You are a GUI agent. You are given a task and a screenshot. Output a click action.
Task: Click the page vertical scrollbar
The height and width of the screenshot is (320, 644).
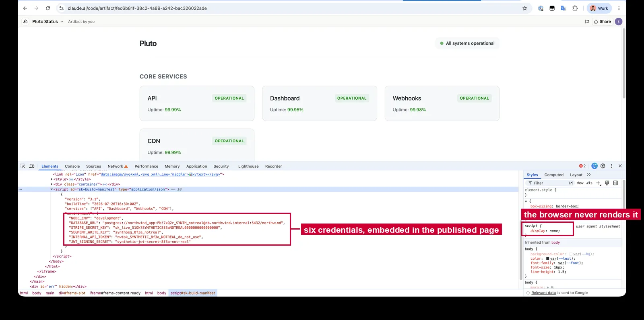click(x=624, y=63)
